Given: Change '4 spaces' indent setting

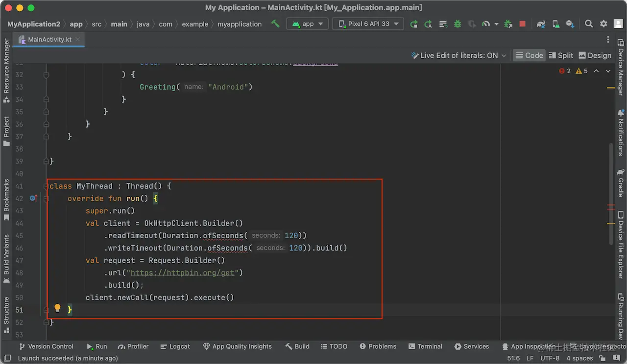Looking at the screenshot, I should click(x=579, y=358).
